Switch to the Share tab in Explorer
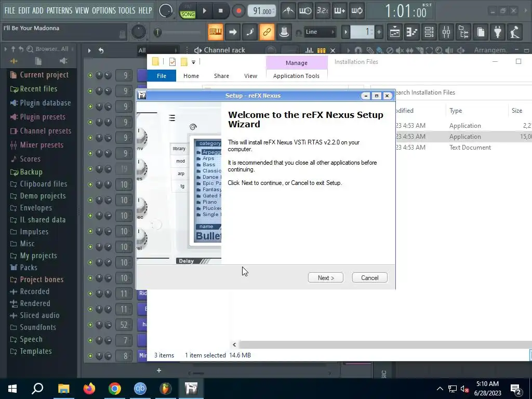Screen dimensions: 532x399 click(x=221, y=76)
